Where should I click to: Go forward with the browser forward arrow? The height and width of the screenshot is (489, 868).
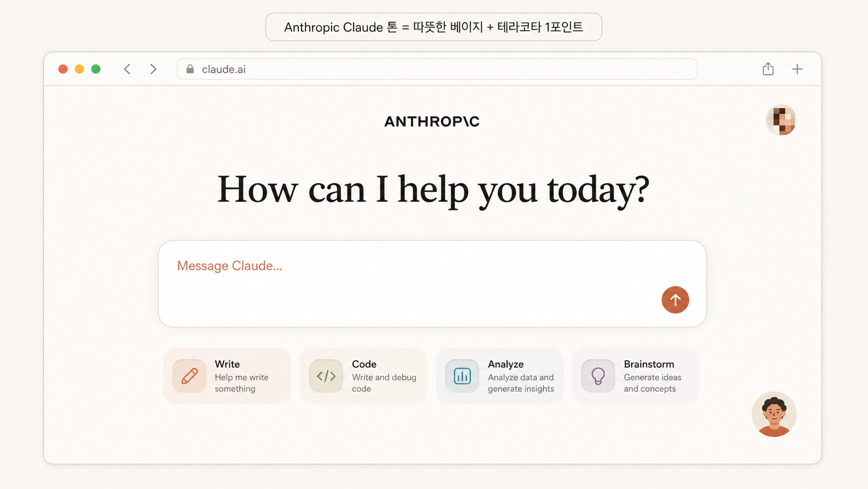[153, 69]
